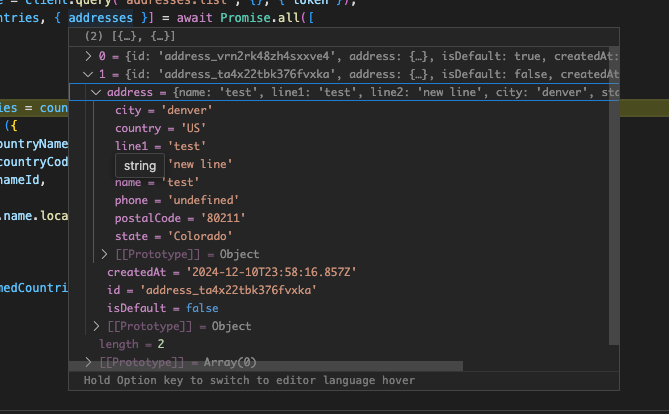Expand [[Prototype]] below isDefault property
The height and width of the screenshot is (414, 669).
(96, 326)
